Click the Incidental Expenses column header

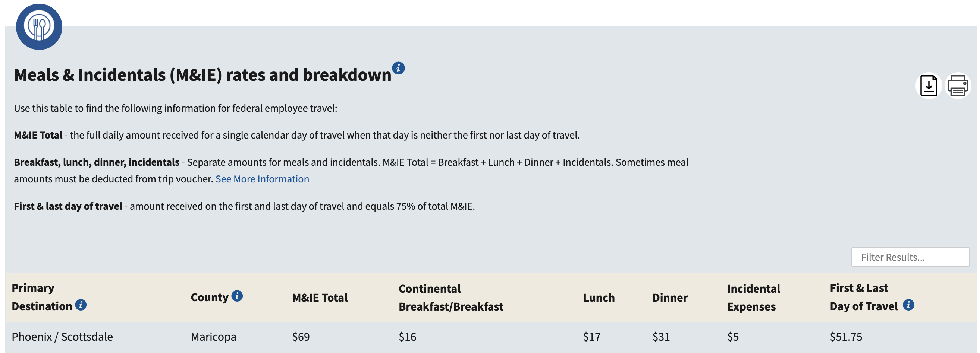coord(753,298)
